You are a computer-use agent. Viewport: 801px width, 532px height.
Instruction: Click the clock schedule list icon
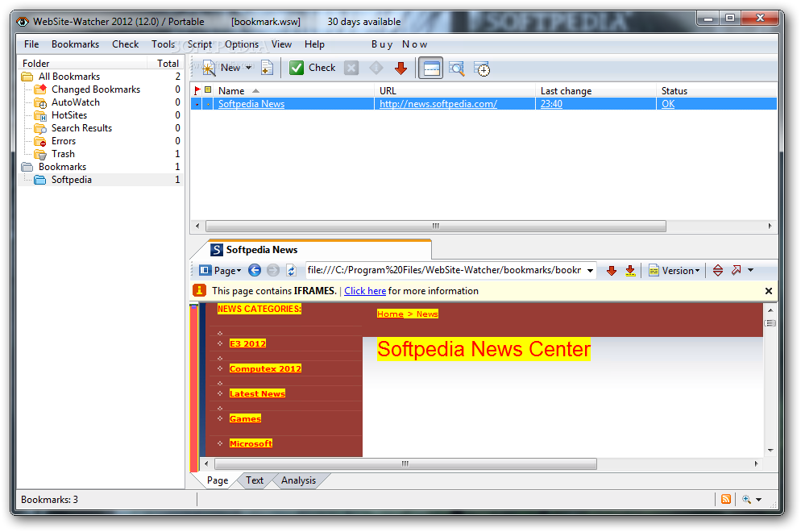[x=482, y=69]
